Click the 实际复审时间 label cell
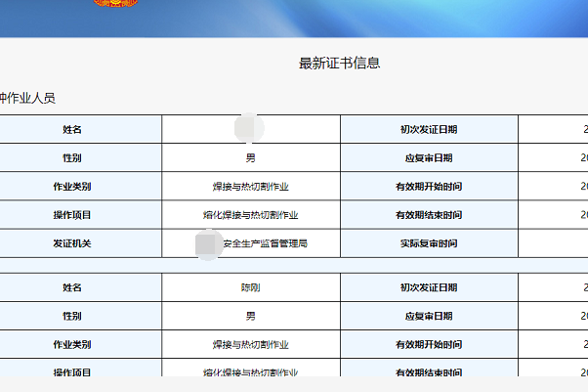588x392 pixels. [429, 243]
